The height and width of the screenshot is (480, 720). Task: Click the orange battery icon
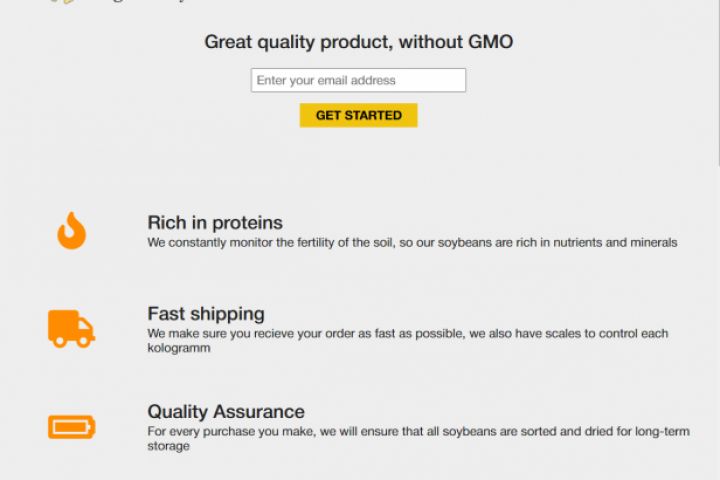tap(71, 427)
